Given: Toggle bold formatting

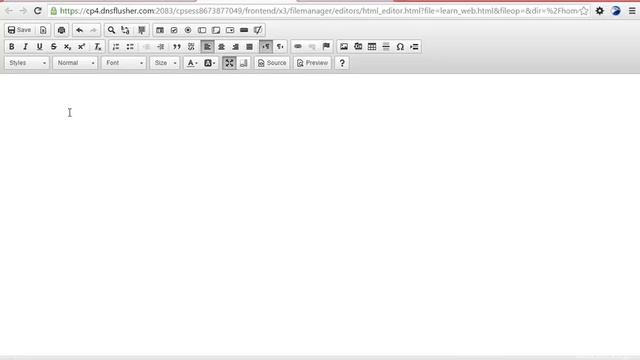Looking at the screenshot, I should pos(12,47).
